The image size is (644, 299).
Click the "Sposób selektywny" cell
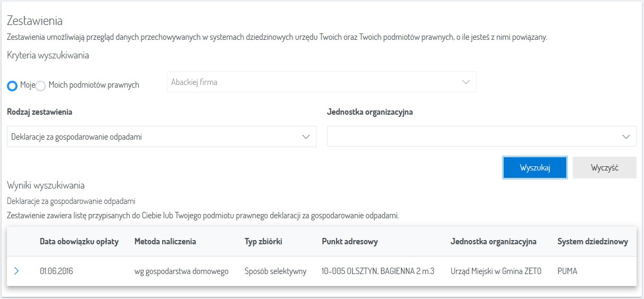[x=275, y=271]
